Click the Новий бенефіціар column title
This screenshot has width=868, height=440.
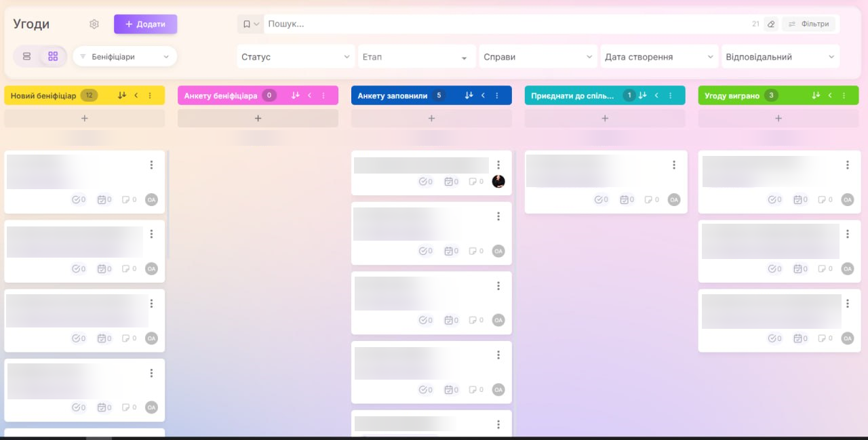[43, 96]
